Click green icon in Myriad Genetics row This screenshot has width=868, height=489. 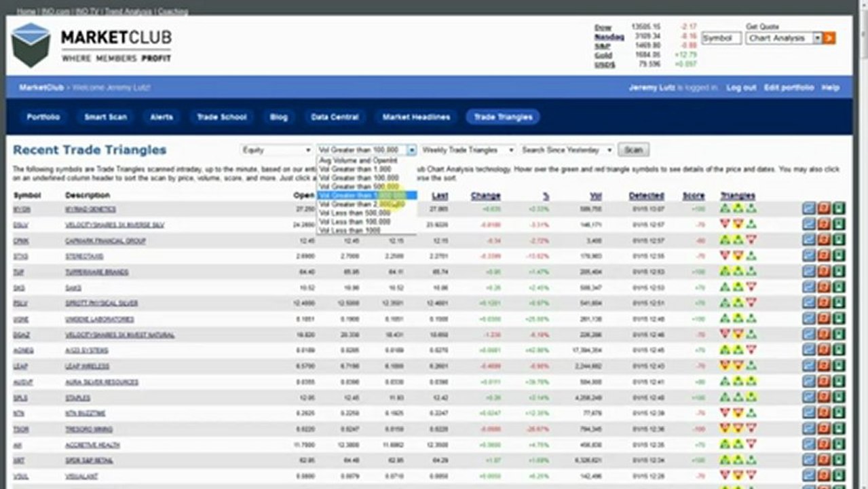click(x=839, y=209)
